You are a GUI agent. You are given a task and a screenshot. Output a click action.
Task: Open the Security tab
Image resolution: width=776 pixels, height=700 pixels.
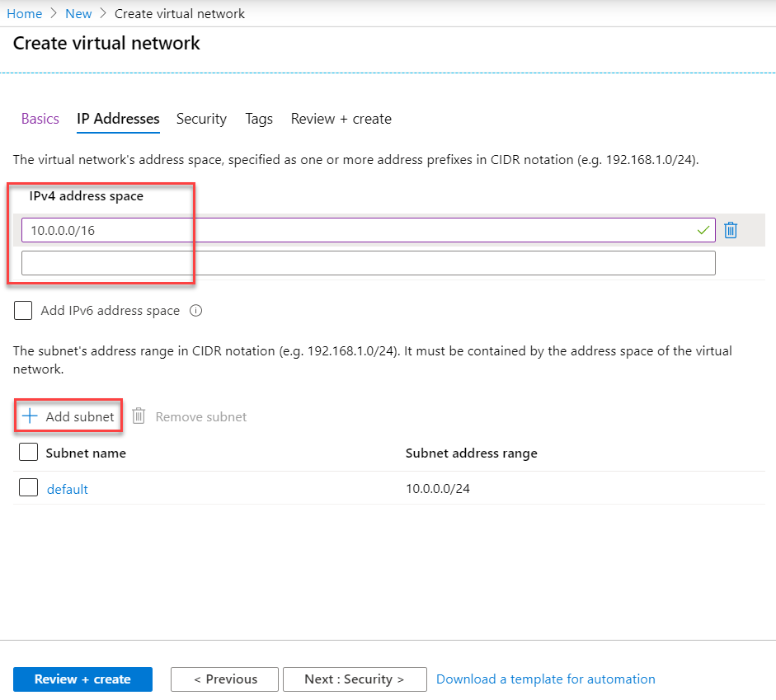201,120
